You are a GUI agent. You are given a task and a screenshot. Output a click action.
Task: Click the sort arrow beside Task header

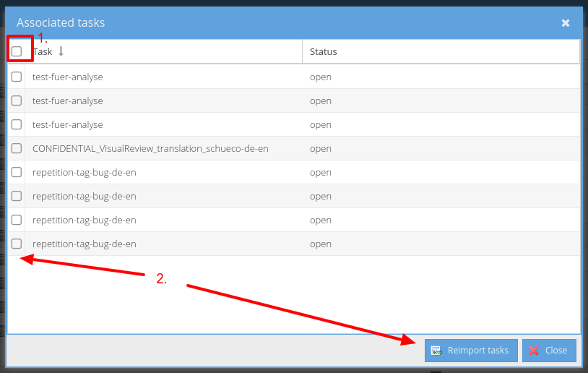pos(61,51)
